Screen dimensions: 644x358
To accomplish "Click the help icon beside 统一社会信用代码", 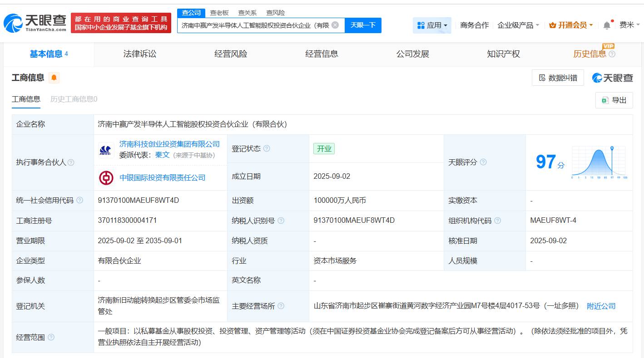I will [x=80, y=200].
